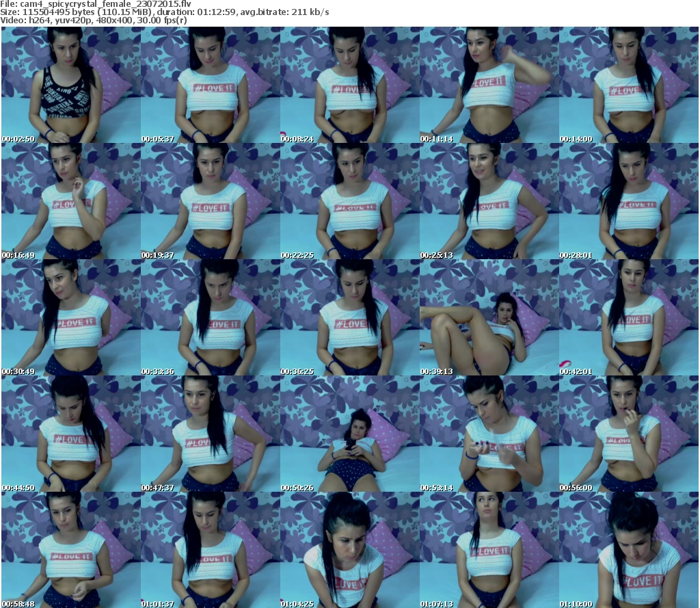Open the 00:25:13 frame
This screenshot has width=700, height=608.
[489, 201]
